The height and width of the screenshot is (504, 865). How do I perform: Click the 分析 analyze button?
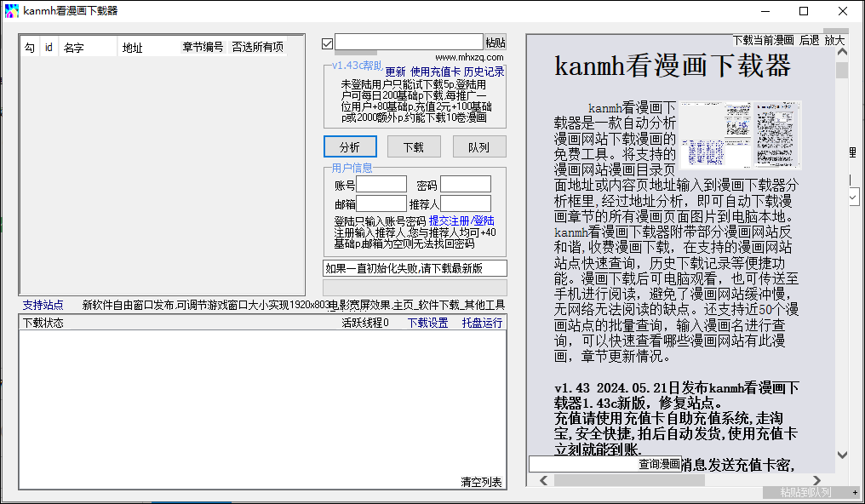pyautogui.click(x=350, y=146)
